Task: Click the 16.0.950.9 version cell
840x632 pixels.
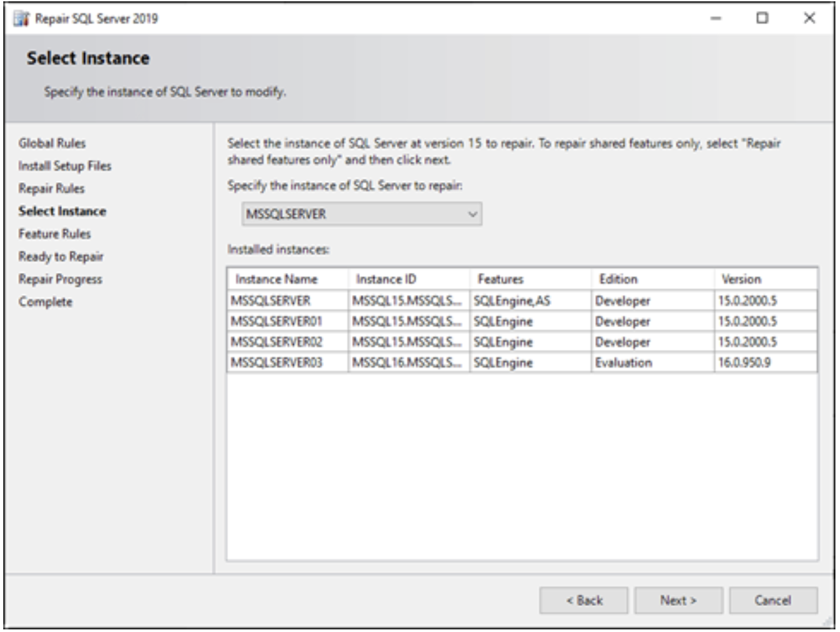Action: [x=766, y=362]
